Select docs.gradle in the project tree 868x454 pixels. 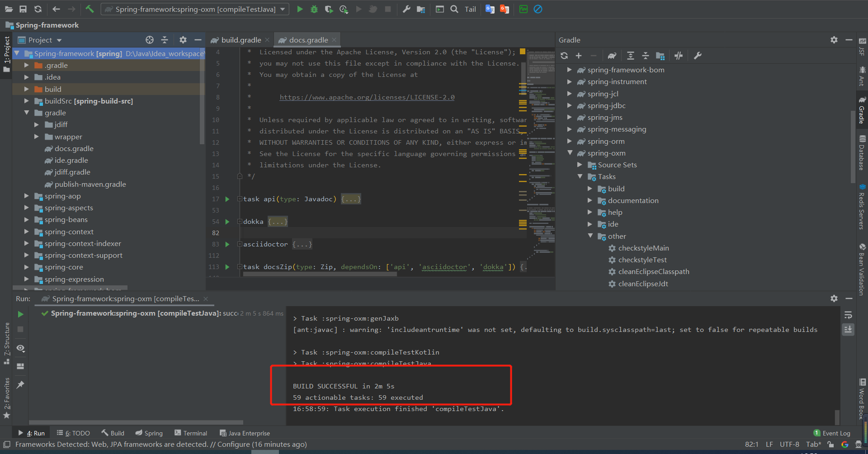pos(74,148)
